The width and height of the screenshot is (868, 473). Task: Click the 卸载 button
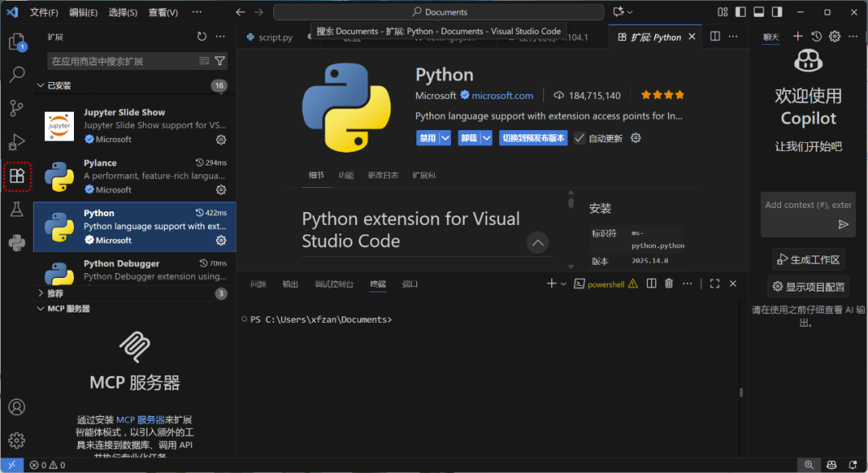point(469,138)
